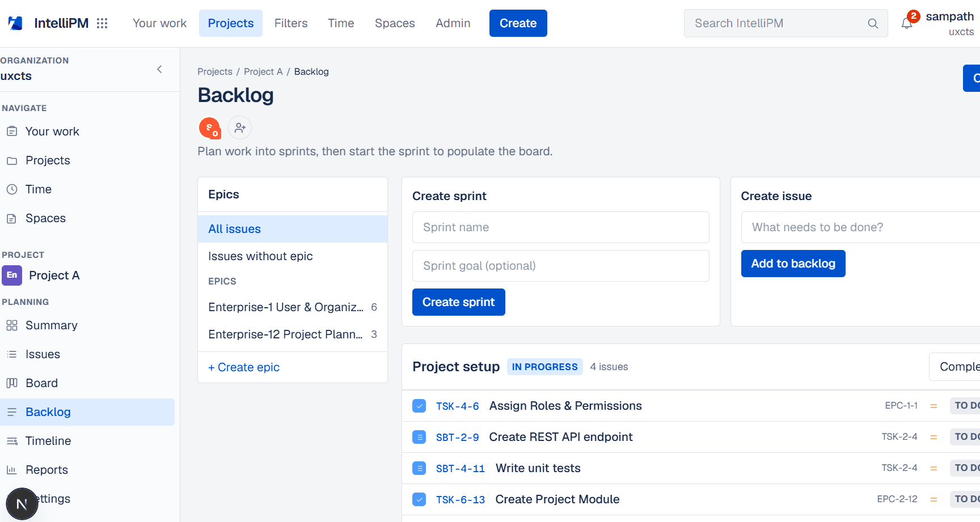Focus the Sprint name field
The width and height of the screenshot is (980, 522).
pos(561,227)
